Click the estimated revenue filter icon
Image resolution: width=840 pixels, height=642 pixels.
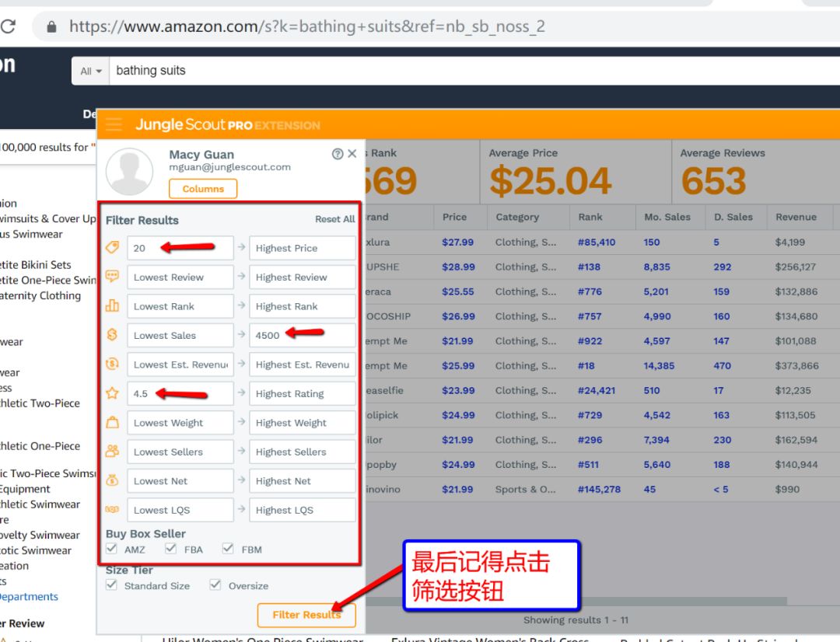[112, 364]
